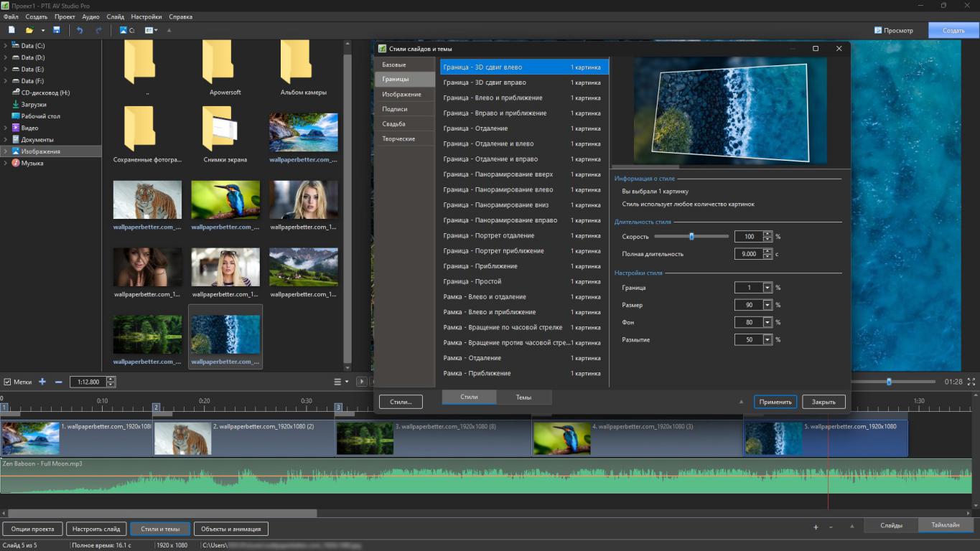Expand the Видео folder tree node
This screenshot has width=980, height=551.
click(x=6, y=128)
